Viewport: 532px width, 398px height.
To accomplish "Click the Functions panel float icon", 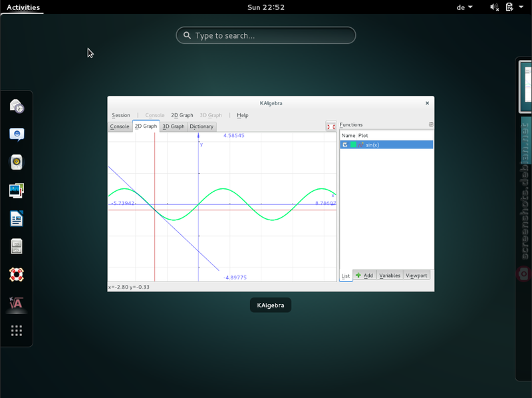I will [x=431, y=124].
